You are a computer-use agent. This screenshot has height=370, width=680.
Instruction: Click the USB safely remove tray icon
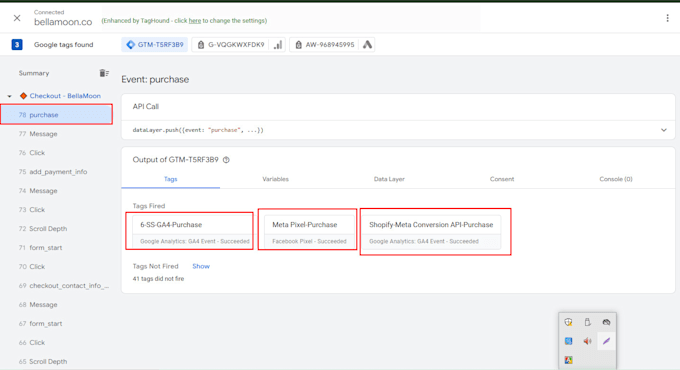point(587,322)
